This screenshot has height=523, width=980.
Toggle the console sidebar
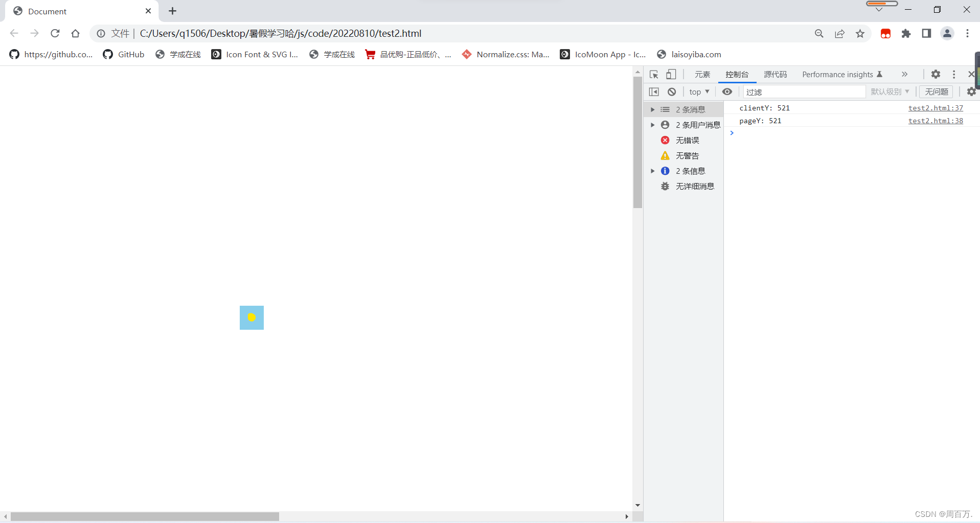coord(654,92)
